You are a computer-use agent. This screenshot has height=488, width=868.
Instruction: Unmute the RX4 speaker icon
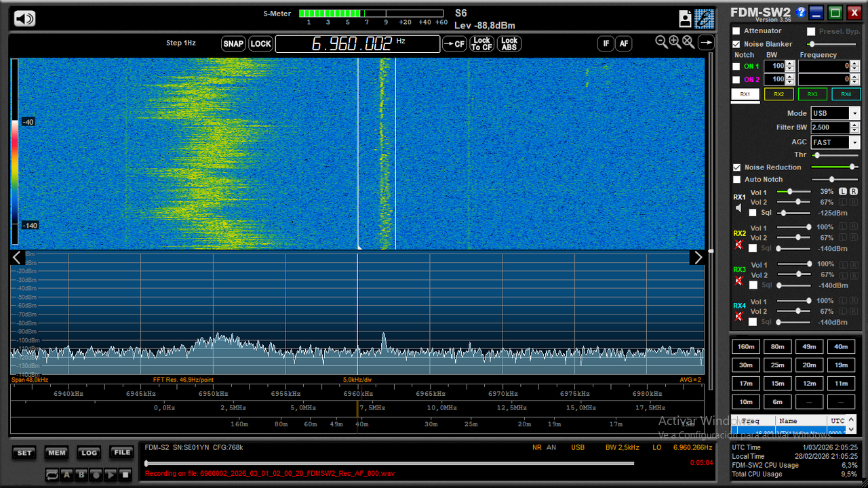point(738,317)
